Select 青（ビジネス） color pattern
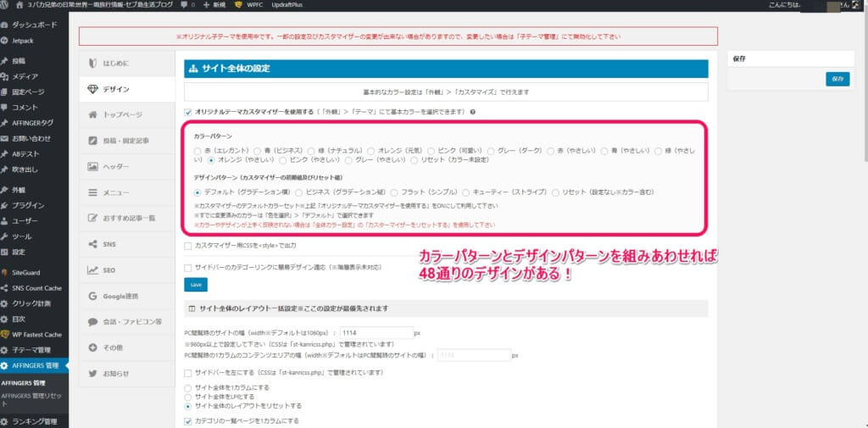This screenshot has height=428, width=868. (x=258, y=151)
